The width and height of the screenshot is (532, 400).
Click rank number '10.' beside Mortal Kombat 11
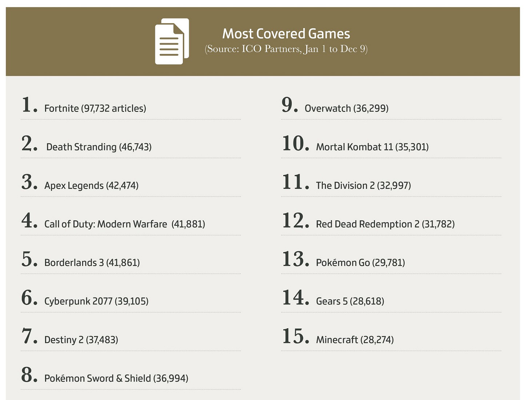pyautogui.click(x=296, y=143)
